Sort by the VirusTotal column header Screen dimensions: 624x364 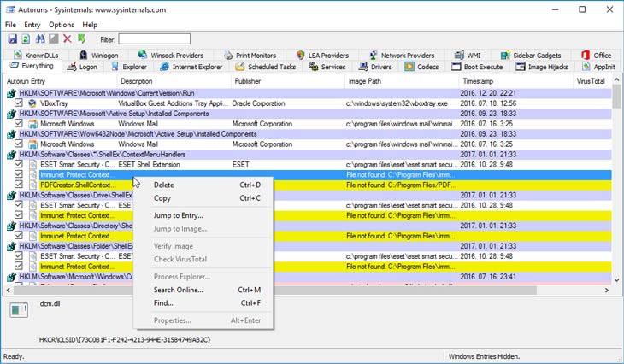(x=592, y=81)
